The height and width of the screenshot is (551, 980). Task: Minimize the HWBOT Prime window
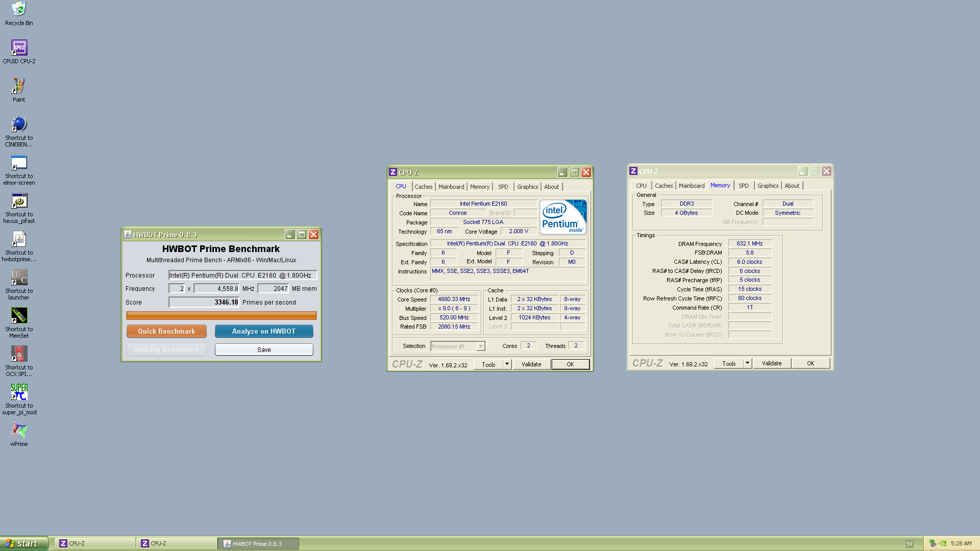click(x=290, y=234)
